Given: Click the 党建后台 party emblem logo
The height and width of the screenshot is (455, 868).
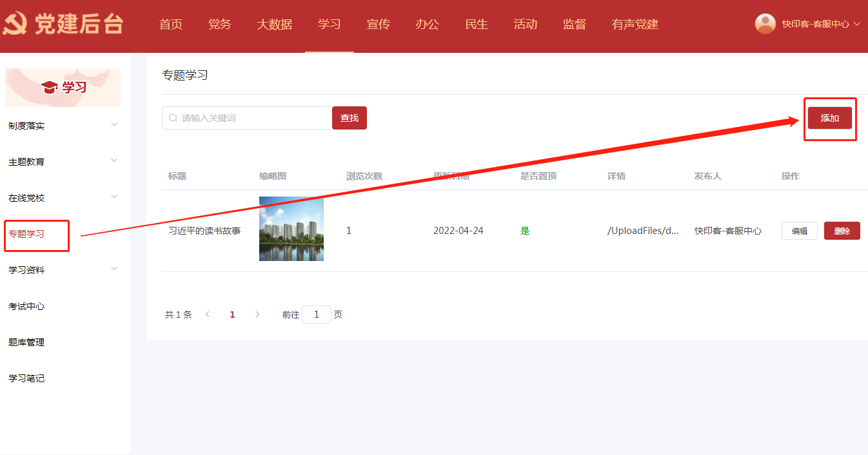Looking at the screenshot, I should click(14, 24).
